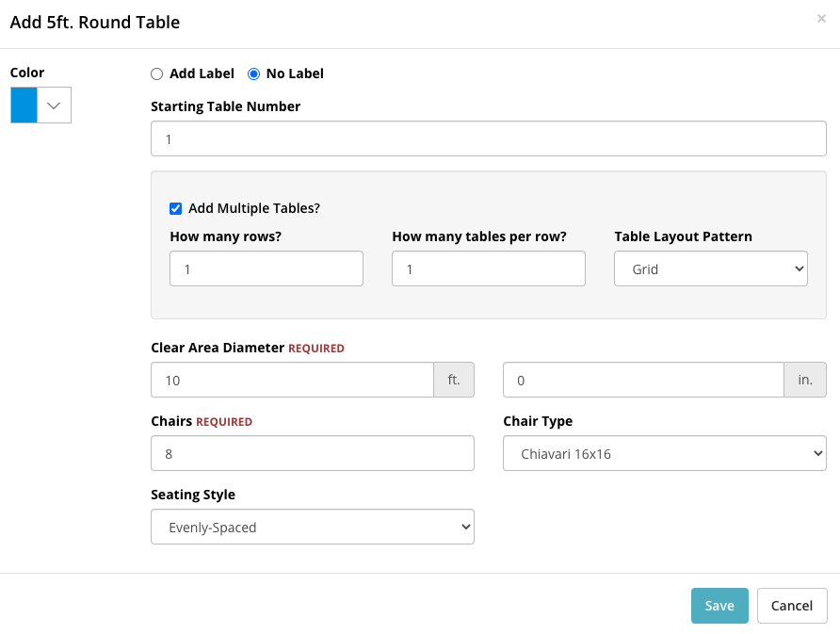Open the Table Layout Pattern dropdown
The image size is (840, 634).
pyautogui.click(x=710, y=268)
